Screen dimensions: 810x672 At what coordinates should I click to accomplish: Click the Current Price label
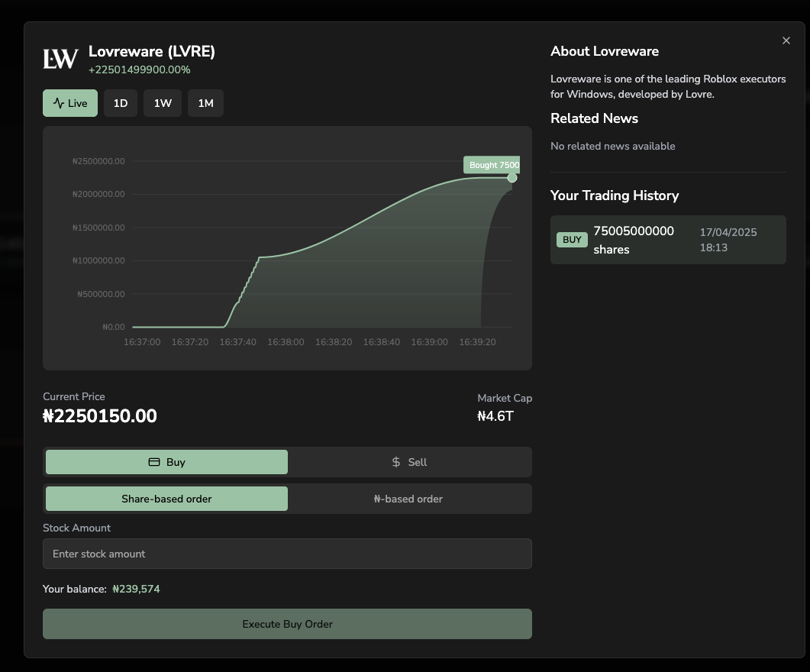pyautogui.click(x=74, y=396)
